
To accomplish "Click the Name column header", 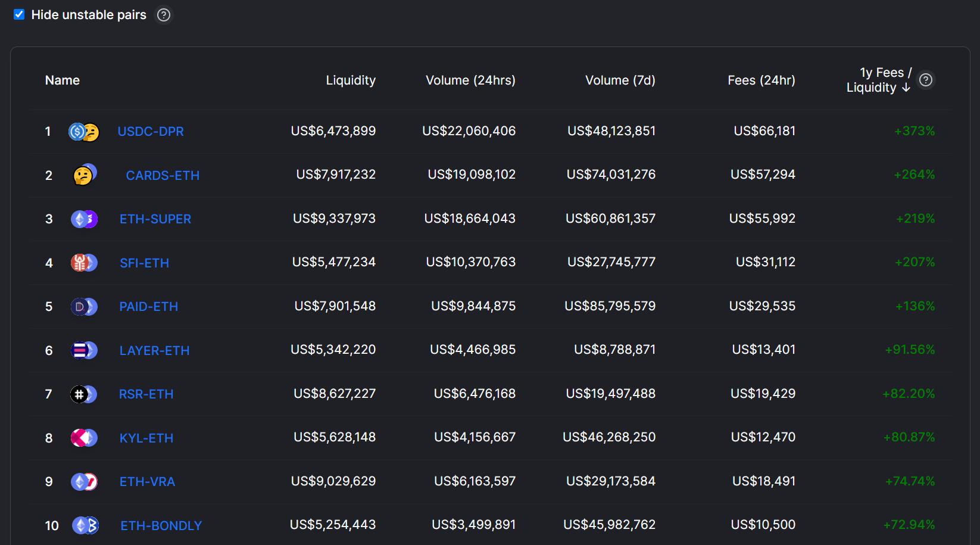I will click(62, 80).
